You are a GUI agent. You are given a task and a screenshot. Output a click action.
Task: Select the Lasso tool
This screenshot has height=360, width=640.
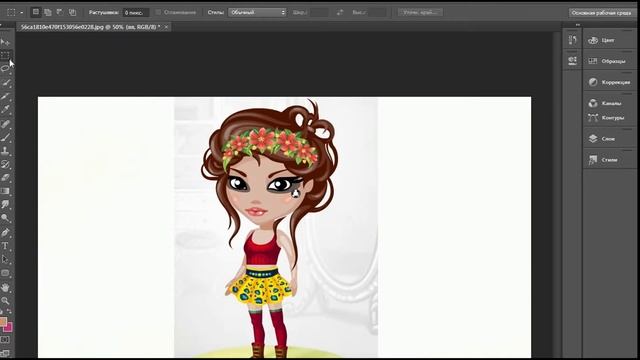5,69
